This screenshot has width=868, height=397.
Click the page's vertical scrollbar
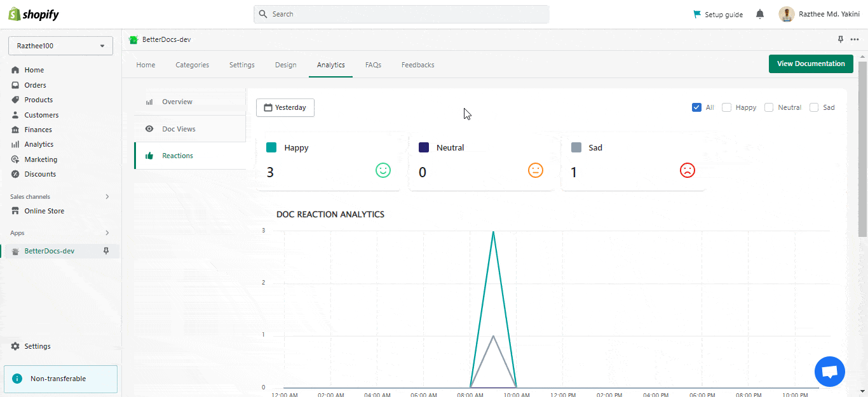[x=863, y=149]
